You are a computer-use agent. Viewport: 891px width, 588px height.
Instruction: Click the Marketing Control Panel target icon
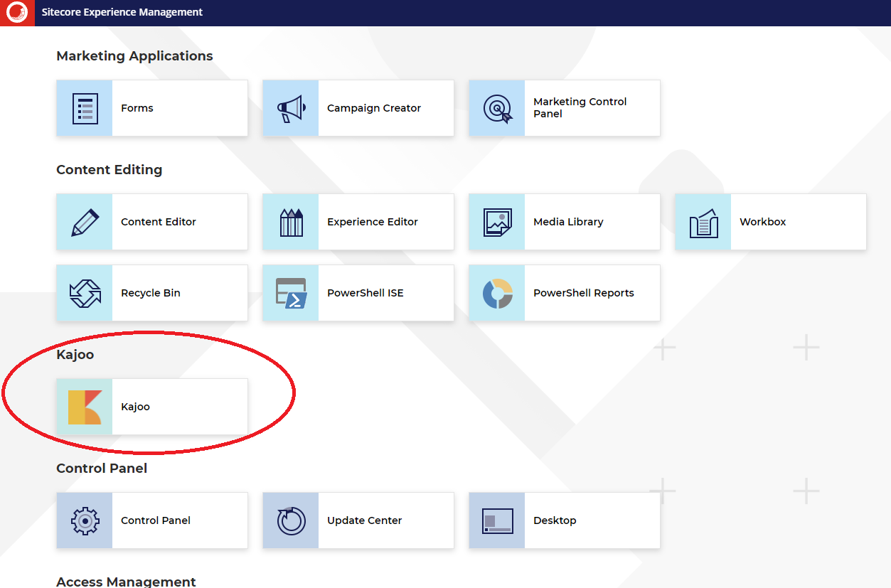pyautogui.click(x=497, y=108)
